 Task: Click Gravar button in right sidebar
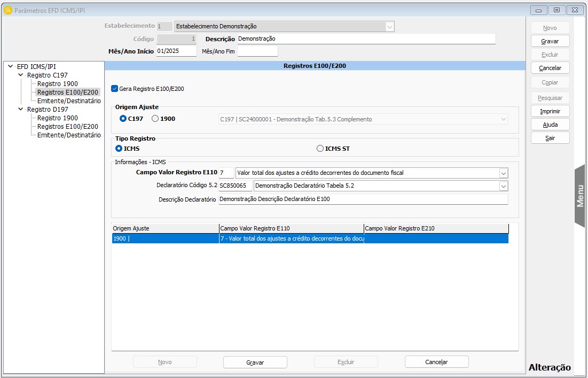pyautogui.click(x=550, y=41)
